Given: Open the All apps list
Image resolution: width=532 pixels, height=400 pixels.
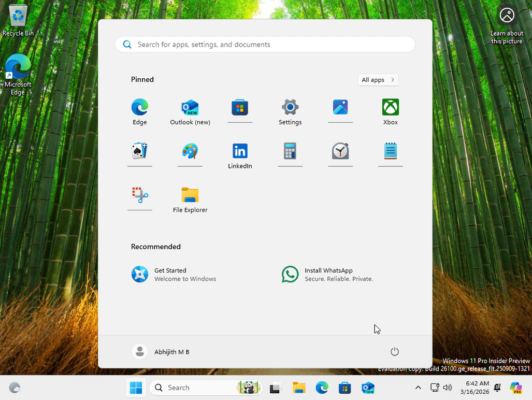Looking at the screenshot, I should pos(378,79).
